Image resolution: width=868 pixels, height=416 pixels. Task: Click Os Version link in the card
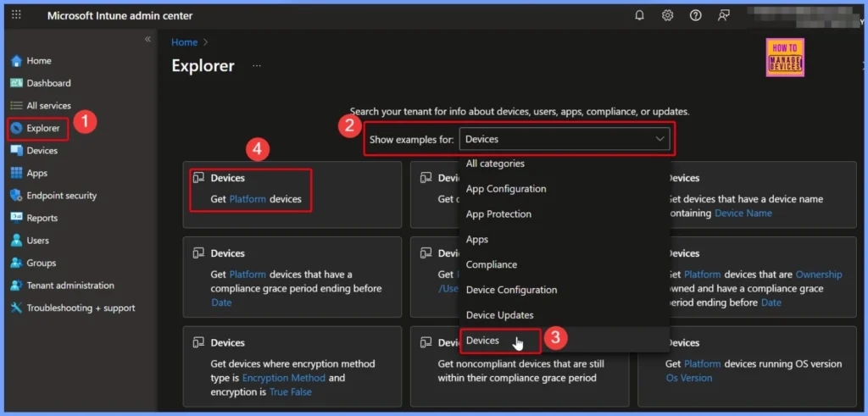688,379
